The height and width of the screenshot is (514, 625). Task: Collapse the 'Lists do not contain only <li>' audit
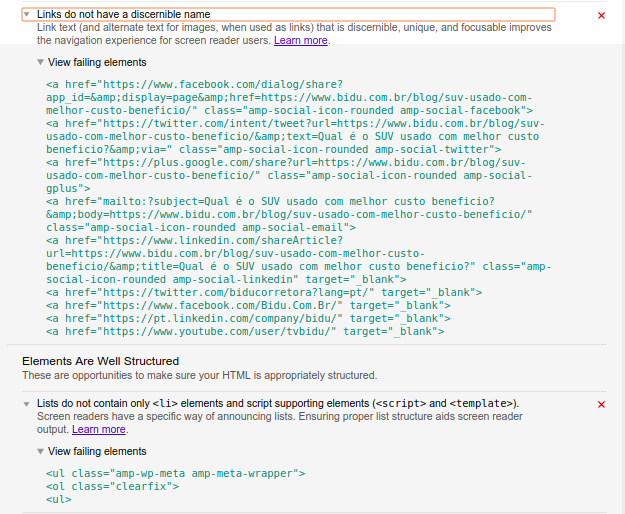click(x=27, y=404)
